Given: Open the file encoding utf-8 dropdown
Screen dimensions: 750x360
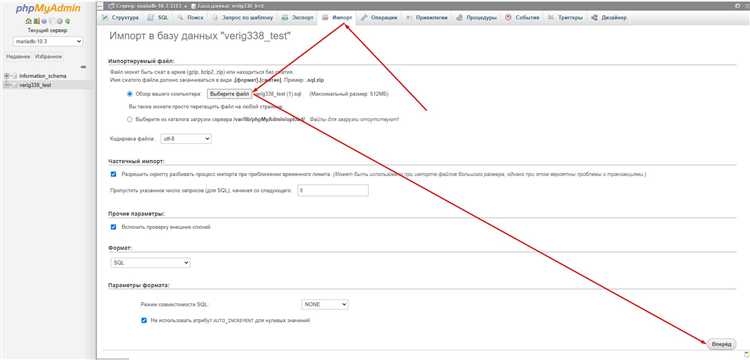Looking at the screenshot, I should point(186,139).
